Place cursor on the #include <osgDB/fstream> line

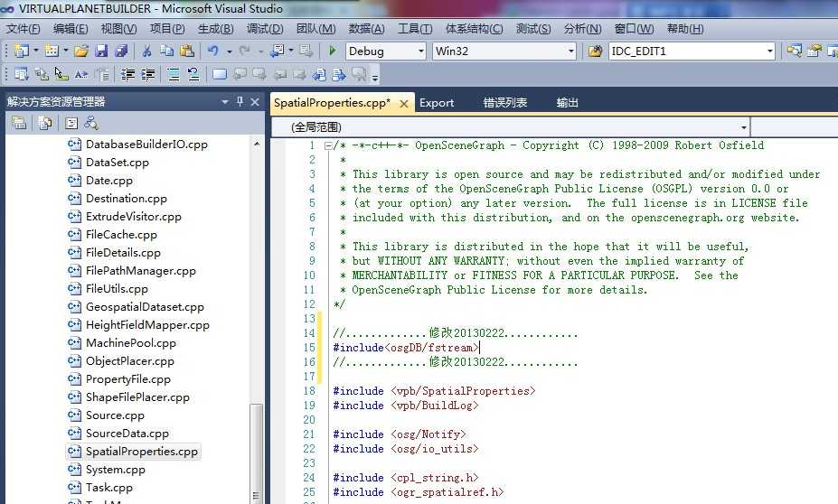406,348
